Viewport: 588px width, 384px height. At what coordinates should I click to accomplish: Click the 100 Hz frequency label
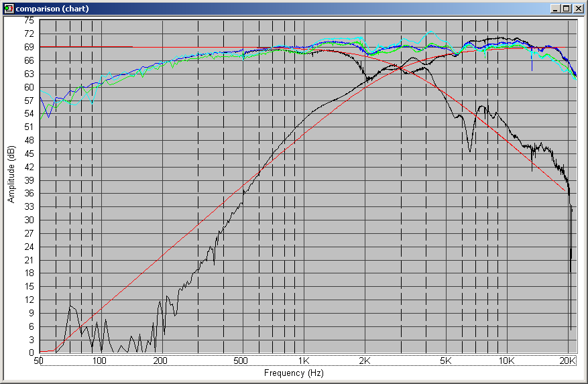pos(99,361)
